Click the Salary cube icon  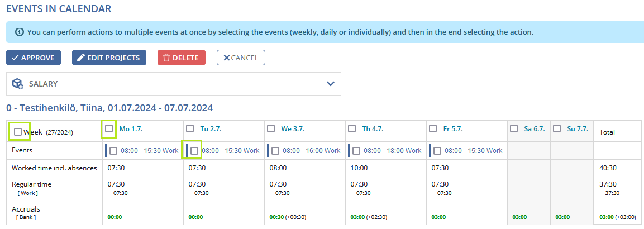click(x=17, y=84)
